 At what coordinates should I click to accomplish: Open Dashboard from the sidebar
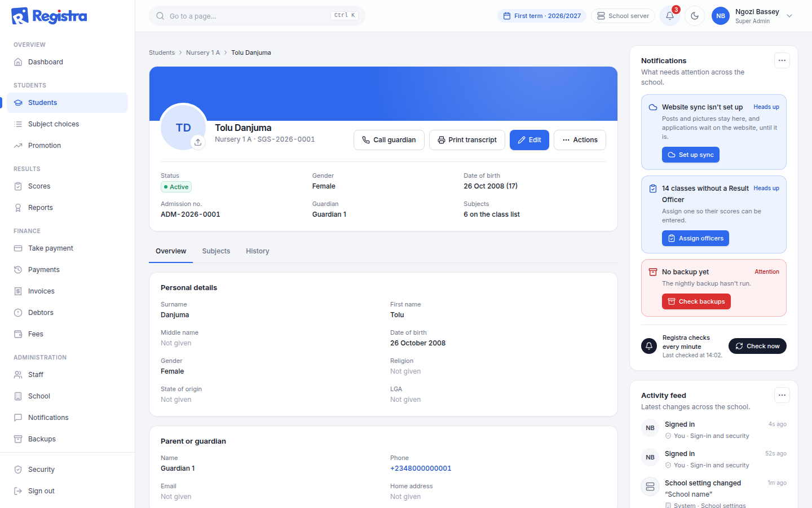click(x=67, y=62)
